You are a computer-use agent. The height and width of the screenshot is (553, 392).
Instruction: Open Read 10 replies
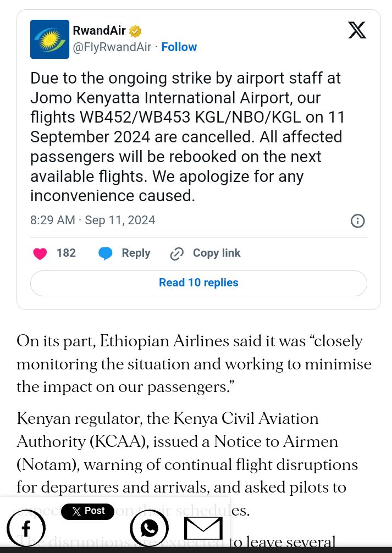tap(198, 283)
